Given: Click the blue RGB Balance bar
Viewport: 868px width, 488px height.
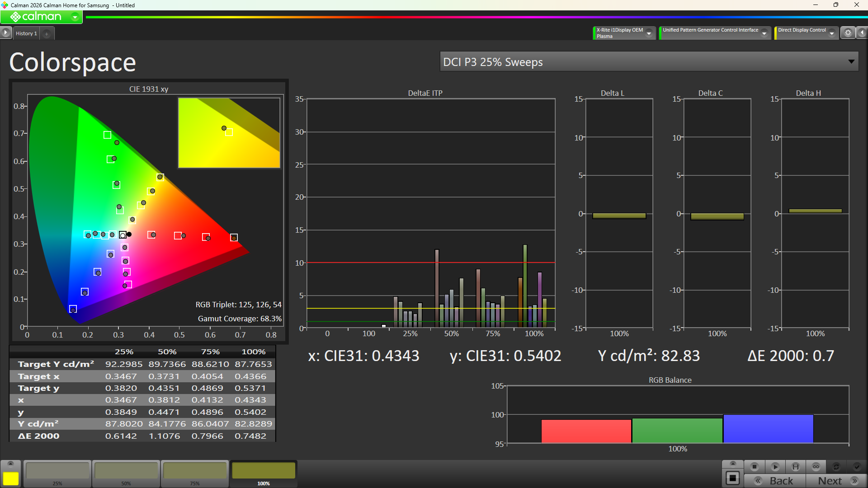Looking at the screenshot, I should pos(769,429).
